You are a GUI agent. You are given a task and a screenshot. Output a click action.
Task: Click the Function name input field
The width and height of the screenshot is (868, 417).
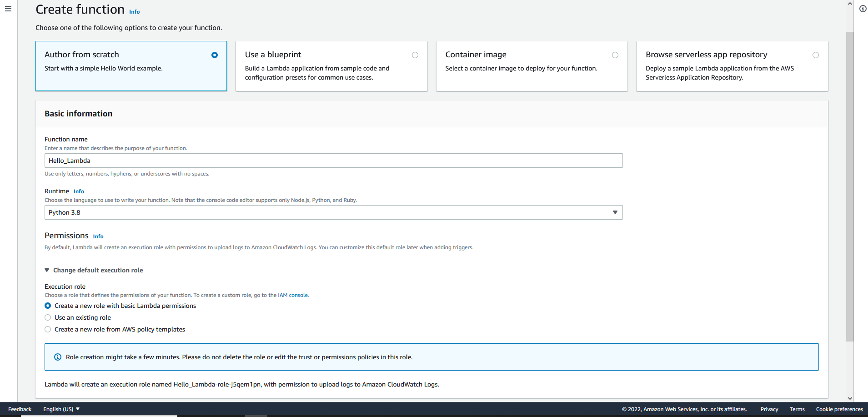tap(334, 161)
